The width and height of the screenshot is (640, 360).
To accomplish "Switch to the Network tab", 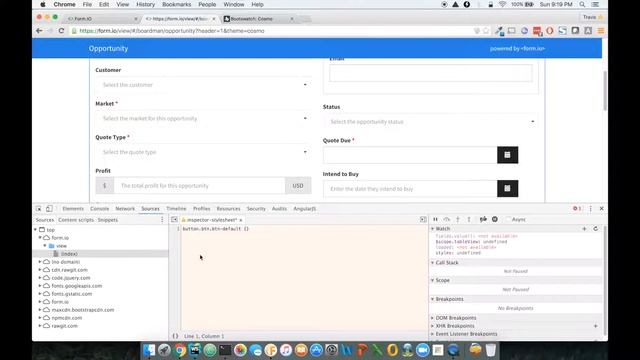I will [125, 209].
